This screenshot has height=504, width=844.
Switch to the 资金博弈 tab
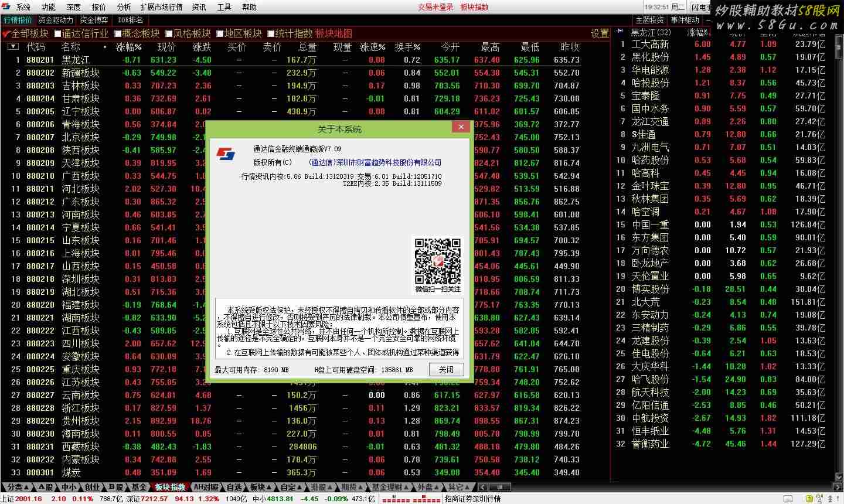click(94, 21)
